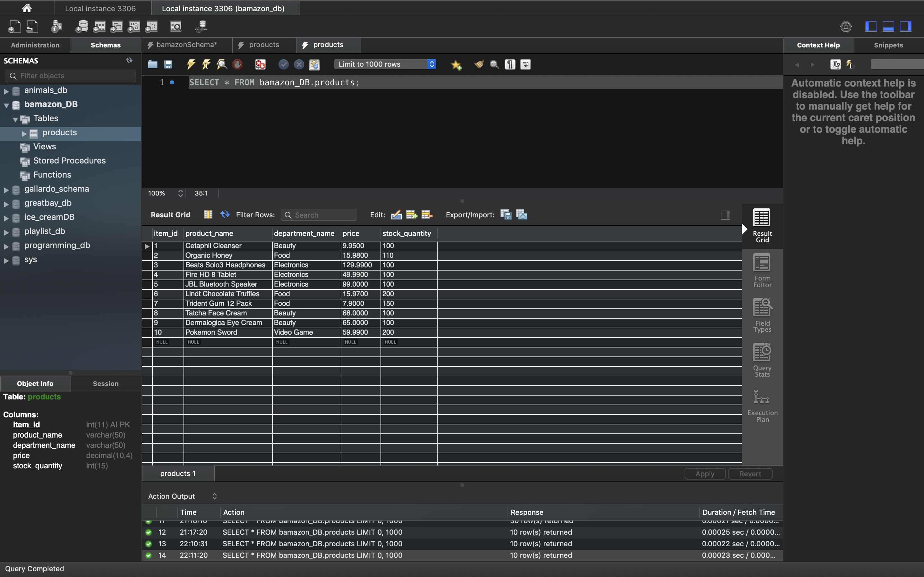Show the Execution Plan view
The width and height of the screenshot is (924, 577).
click(762, 406)
